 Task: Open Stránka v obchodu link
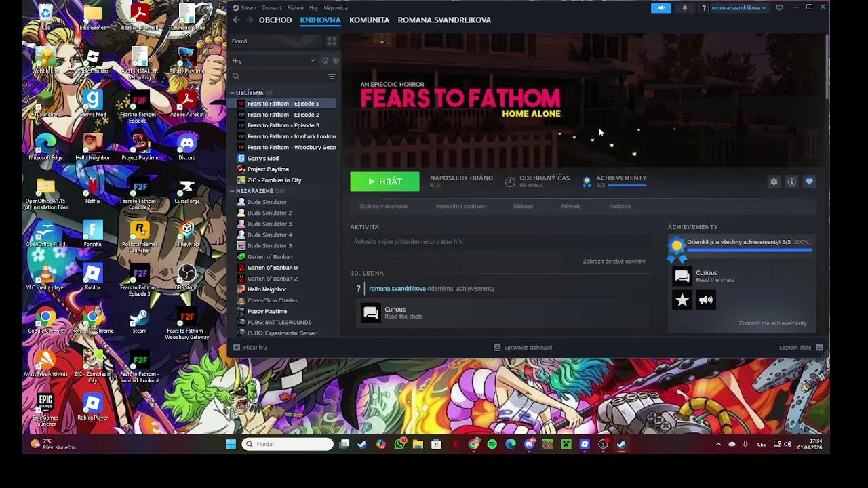pos(383,206)
